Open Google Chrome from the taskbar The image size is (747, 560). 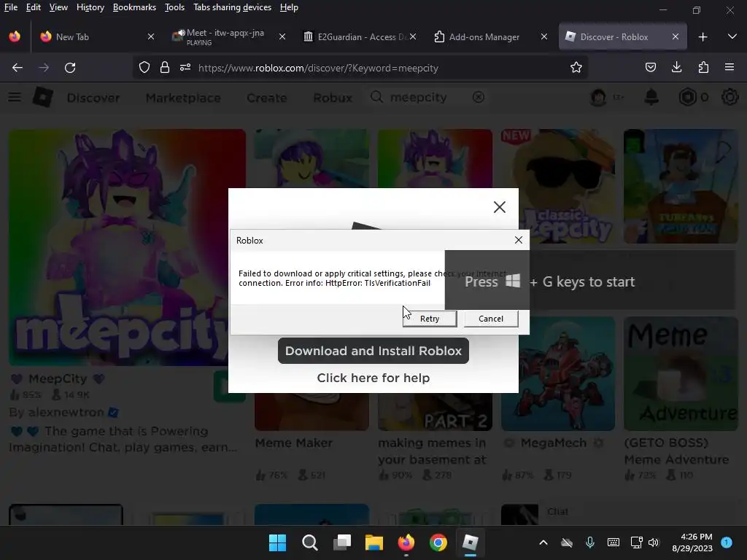(x=438, y=542)
